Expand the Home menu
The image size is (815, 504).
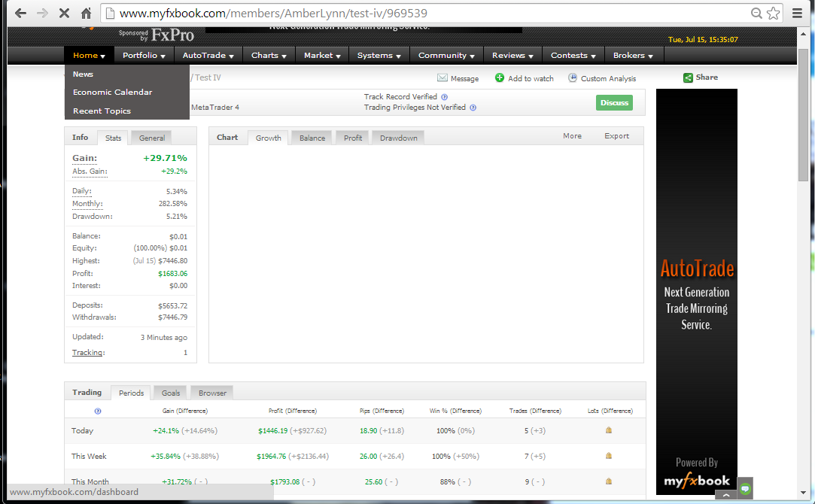(89, 55)
